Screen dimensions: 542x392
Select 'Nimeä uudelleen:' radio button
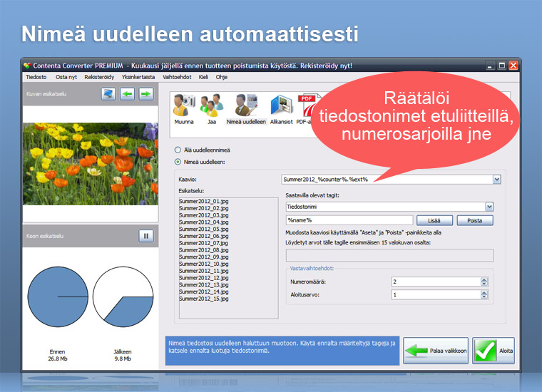point(178,162)
